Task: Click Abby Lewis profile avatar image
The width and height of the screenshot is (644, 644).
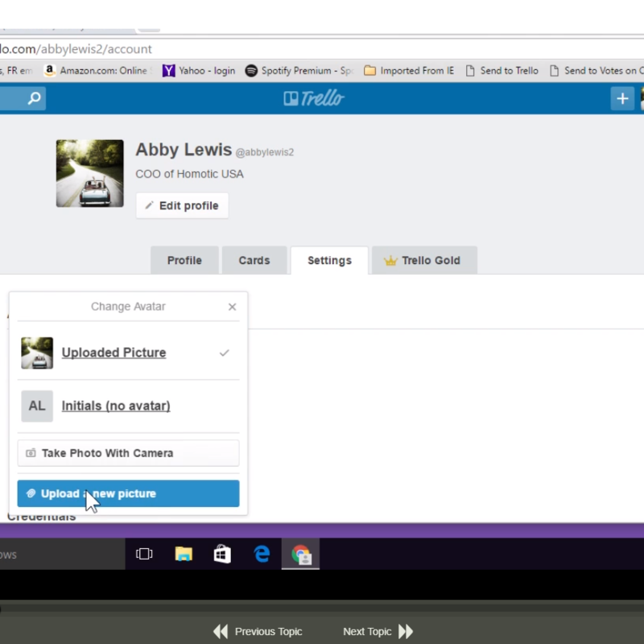Action: 90,173
